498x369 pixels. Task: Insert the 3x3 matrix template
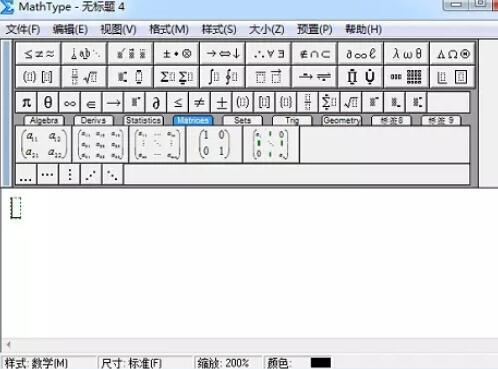tap(101, 144)
